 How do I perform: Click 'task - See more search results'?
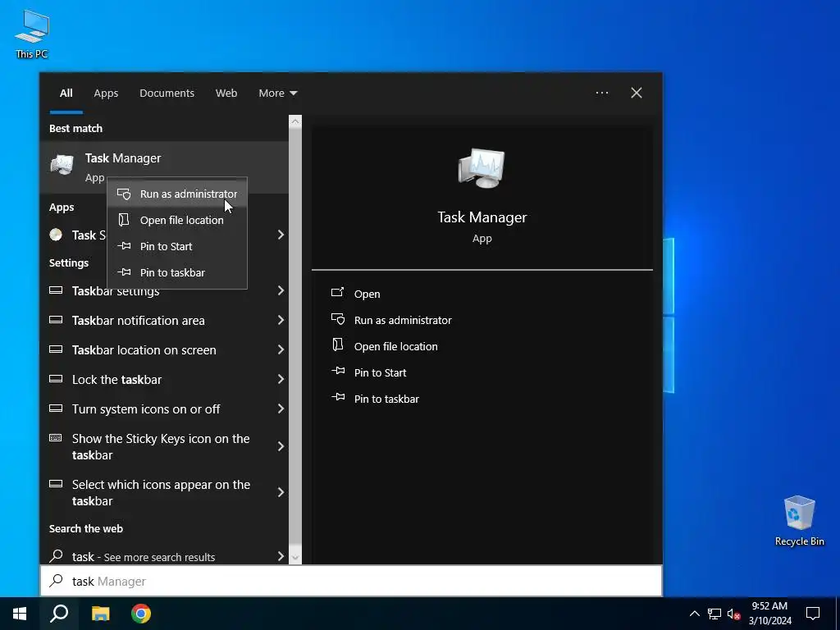[x=144, y=557]
